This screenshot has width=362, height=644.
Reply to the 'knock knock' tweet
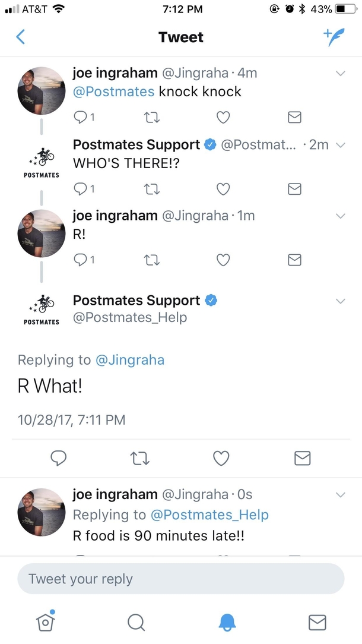[84, 118]
